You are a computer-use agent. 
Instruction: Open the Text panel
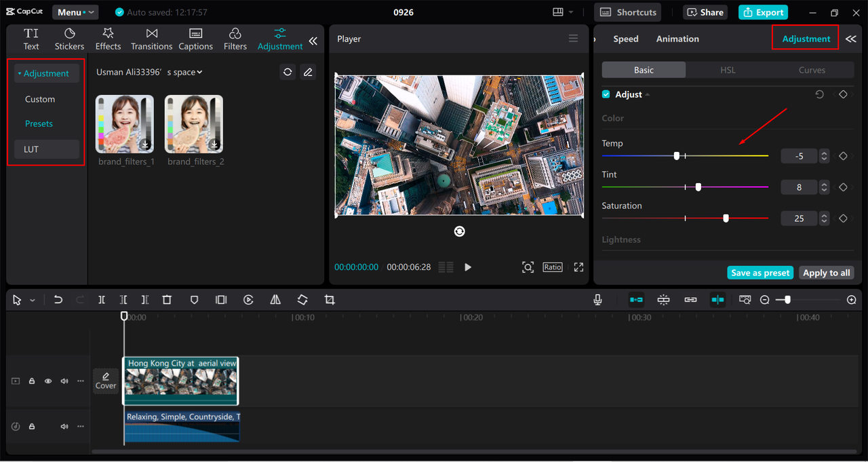point(31,39)
